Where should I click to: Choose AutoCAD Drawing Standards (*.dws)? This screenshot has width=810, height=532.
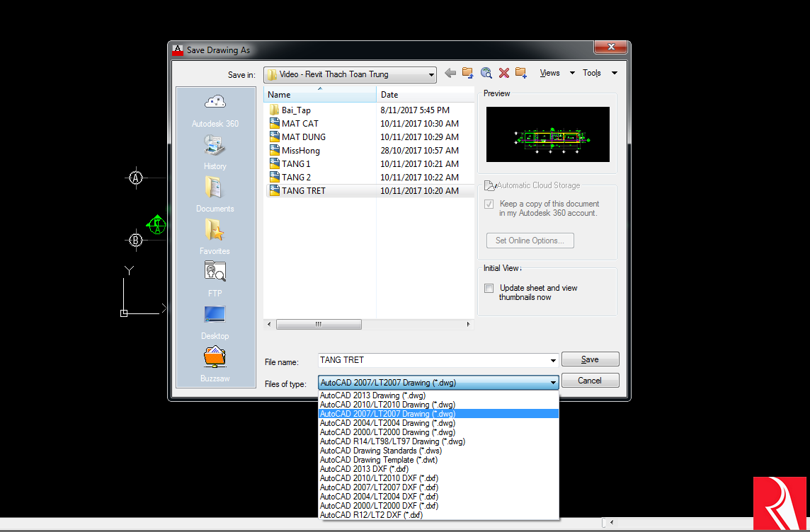point(438,451)
